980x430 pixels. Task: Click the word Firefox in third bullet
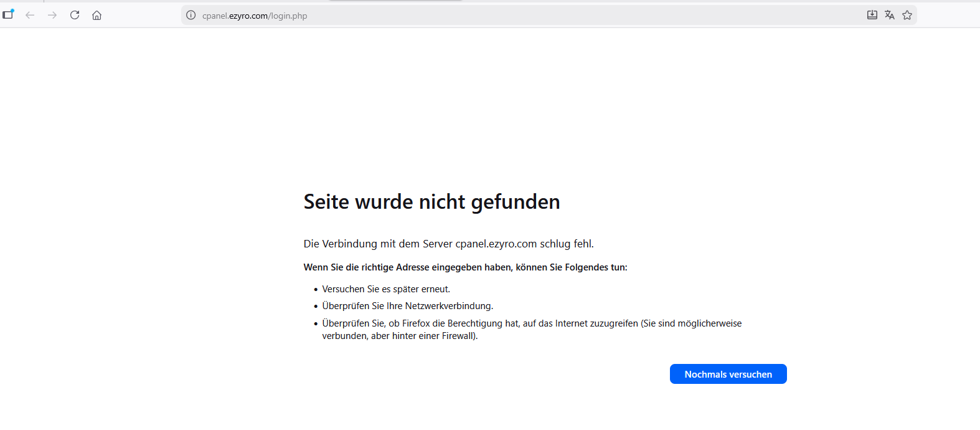417,323
